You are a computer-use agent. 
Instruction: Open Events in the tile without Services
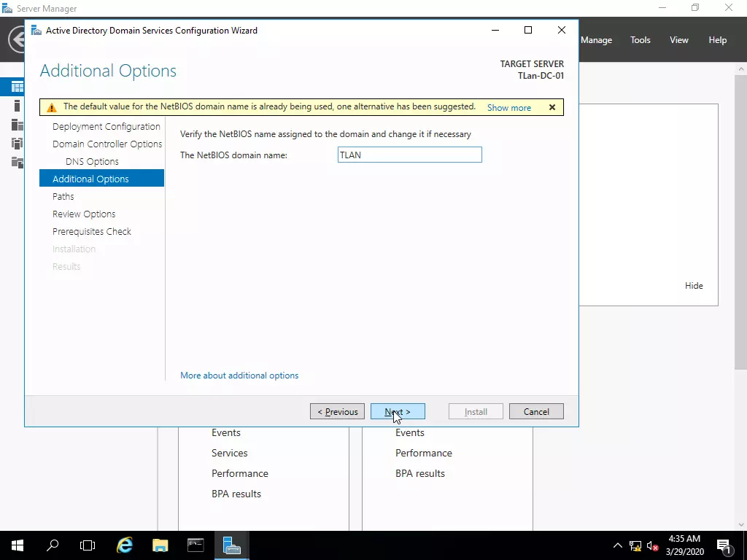pos(410,432)
